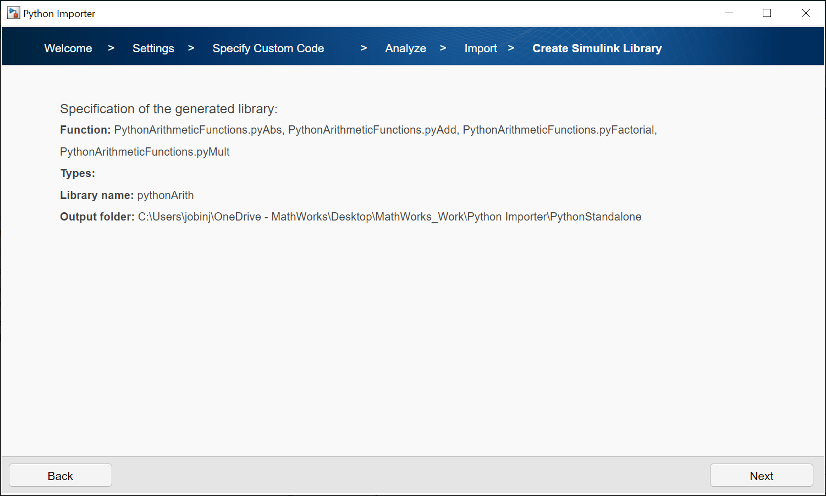Click the output folder path text
826x496 pixels.
click(389, 217)
